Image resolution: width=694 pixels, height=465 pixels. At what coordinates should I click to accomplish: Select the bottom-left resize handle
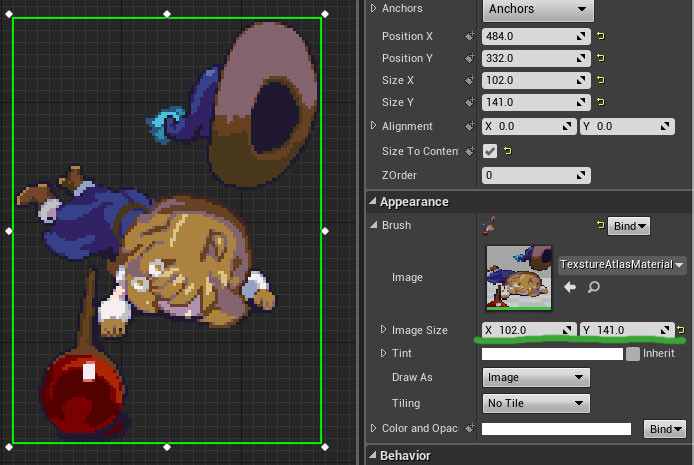(x=9, y=447)
